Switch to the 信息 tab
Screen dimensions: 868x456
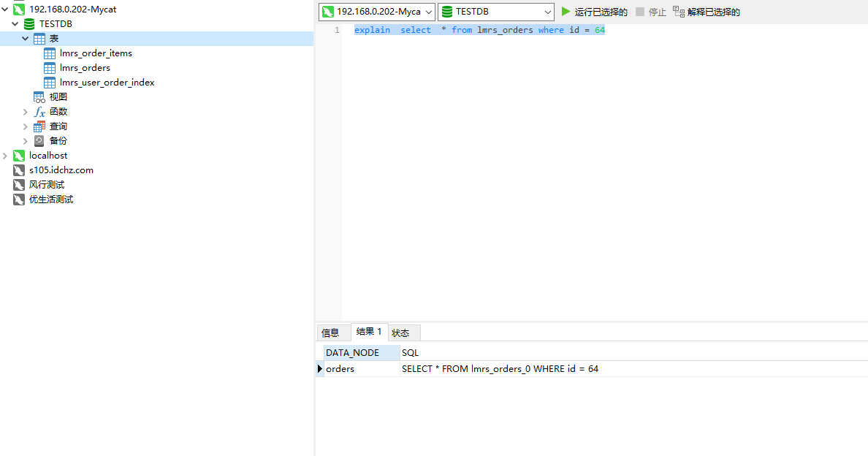(x=330, y=332)
